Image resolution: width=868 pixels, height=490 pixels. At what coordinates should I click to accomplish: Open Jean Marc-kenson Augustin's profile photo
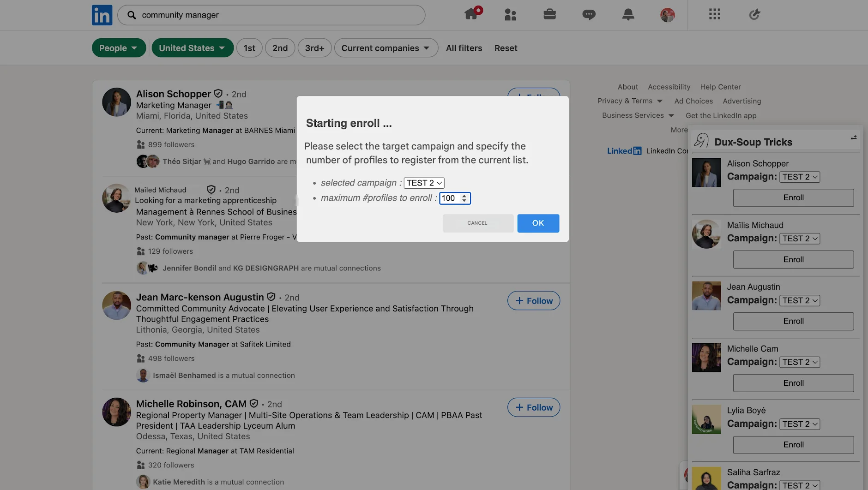coord(116,305)
